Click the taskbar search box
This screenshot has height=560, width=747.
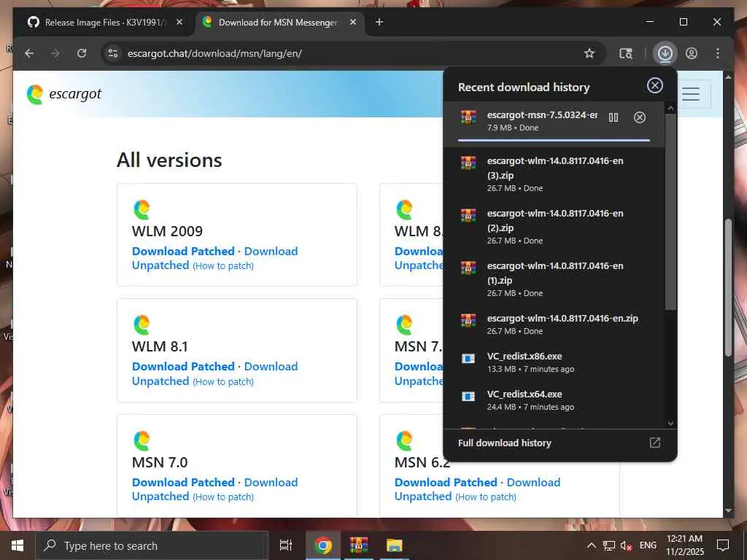[x=152, y=545]
